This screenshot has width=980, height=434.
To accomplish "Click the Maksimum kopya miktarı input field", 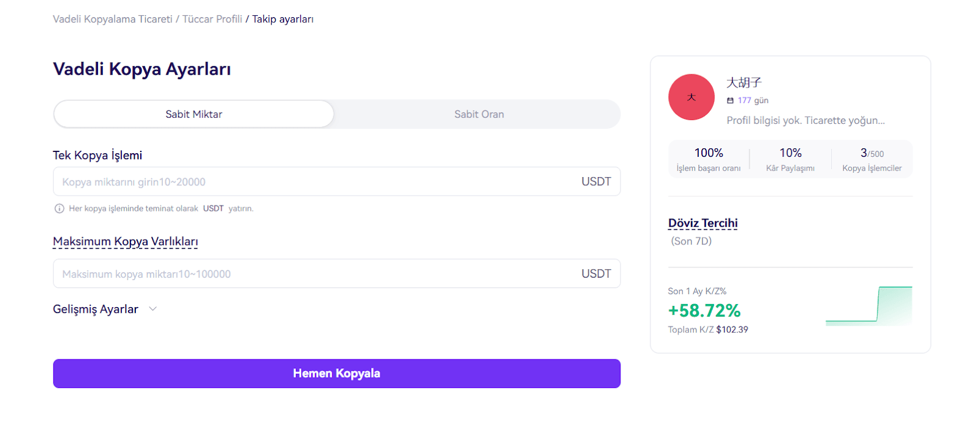I will click(x=312, y=273).
